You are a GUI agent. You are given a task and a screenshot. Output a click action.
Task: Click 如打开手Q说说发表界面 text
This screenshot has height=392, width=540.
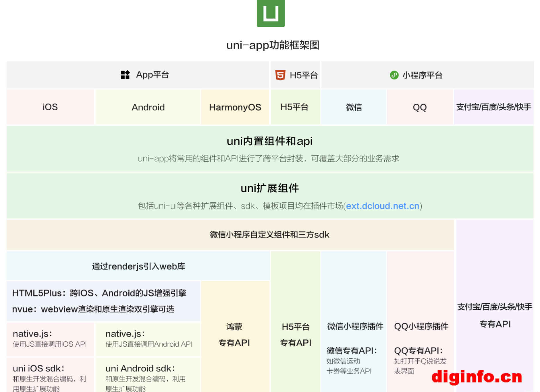pos(420,366)
